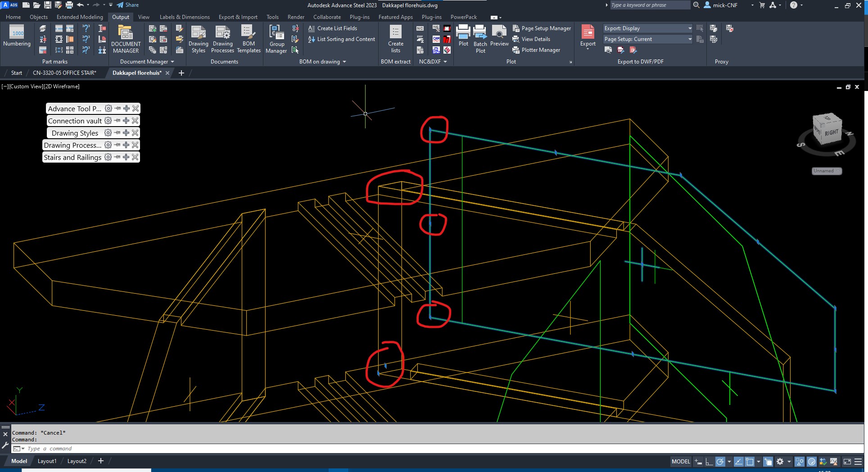Open the Unnamed UCS dropdown below ViewCube
This screenshot has width=868, height=472.
click(x=827, y=171)
